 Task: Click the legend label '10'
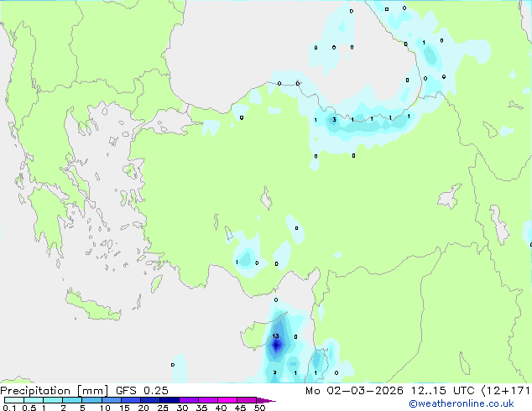coord(105,408)
